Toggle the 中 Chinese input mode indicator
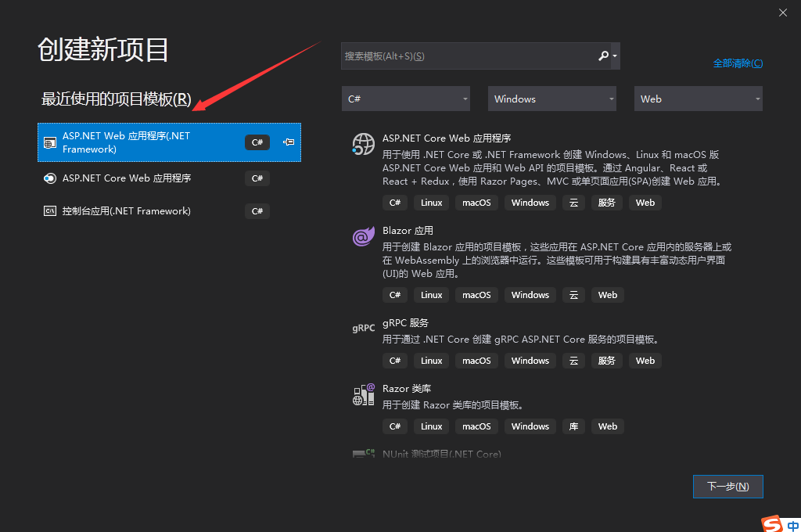 [793, 526]
